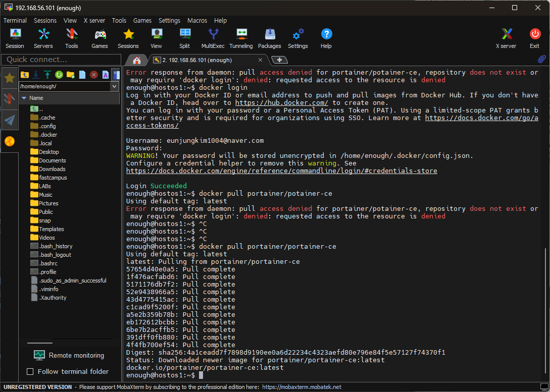Open the Games menu
Screen dimensions: 550x392
tap(142, 20)
